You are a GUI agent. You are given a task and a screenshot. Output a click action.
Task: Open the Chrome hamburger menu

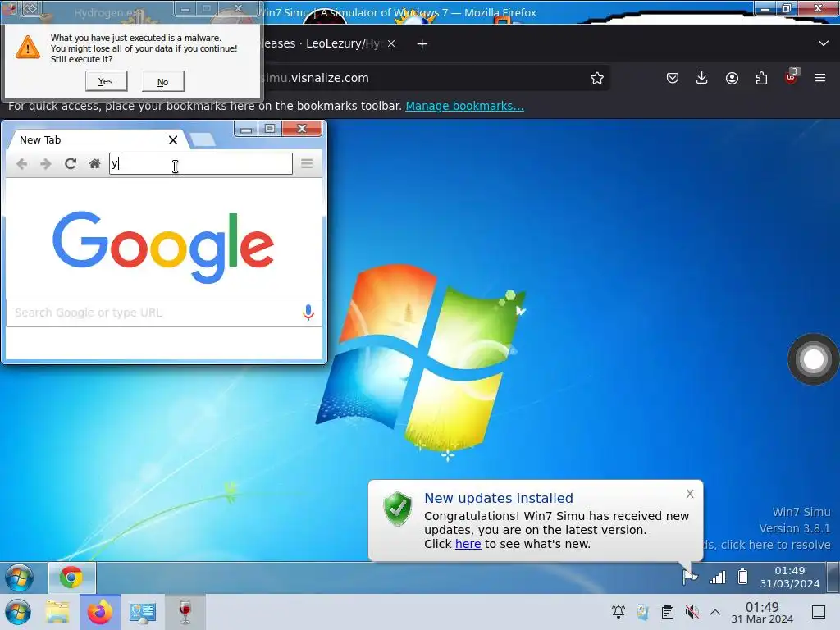307,164
